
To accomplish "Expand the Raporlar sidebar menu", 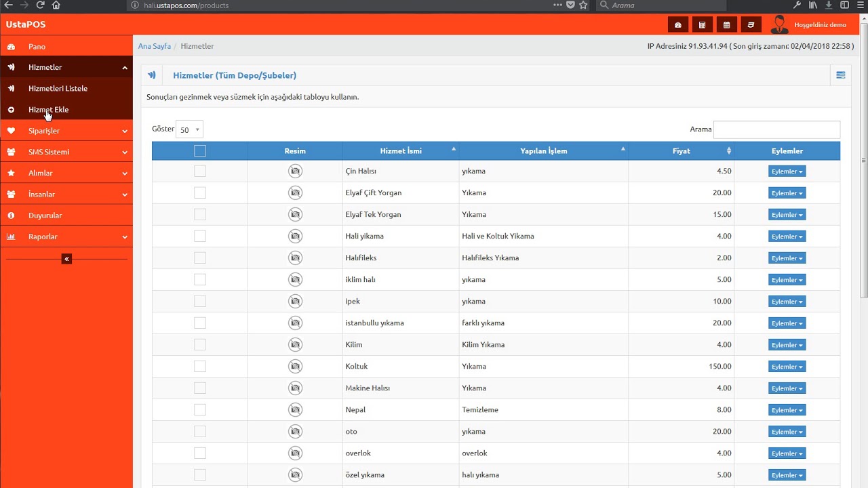I will pos(66,237).
